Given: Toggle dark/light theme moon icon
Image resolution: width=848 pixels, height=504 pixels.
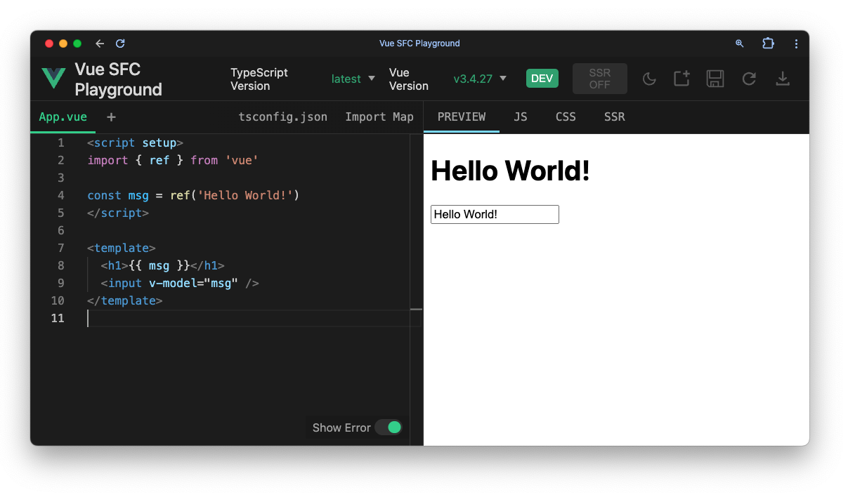Looking at the screenshot, I should click(649, 79).
